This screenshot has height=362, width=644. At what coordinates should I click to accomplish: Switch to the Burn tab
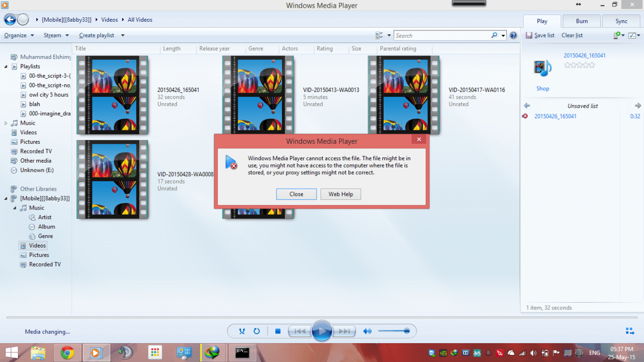pyautogui.click(x=582, y=21)
